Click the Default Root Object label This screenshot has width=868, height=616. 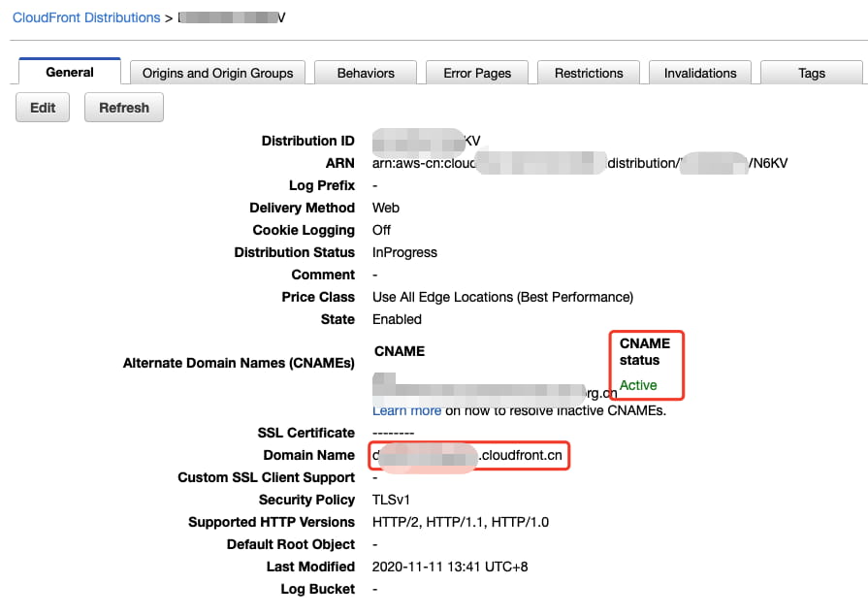291,544
